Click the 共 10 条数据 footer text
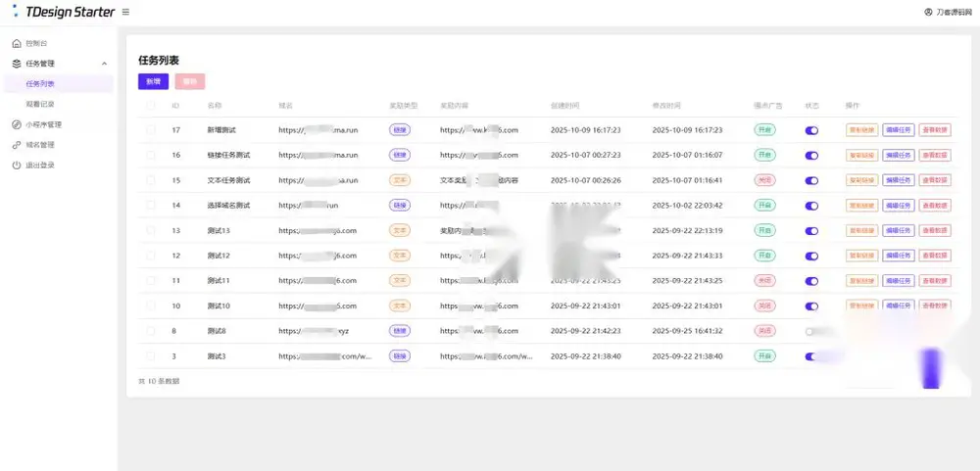 point(159,380)
